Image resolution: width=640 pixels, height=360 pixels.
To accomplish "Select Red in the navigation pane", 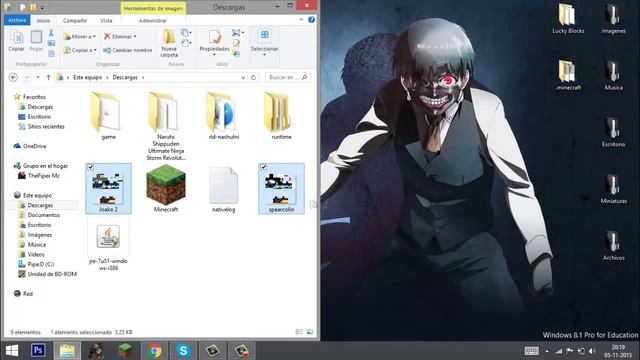I will point(27,293).
